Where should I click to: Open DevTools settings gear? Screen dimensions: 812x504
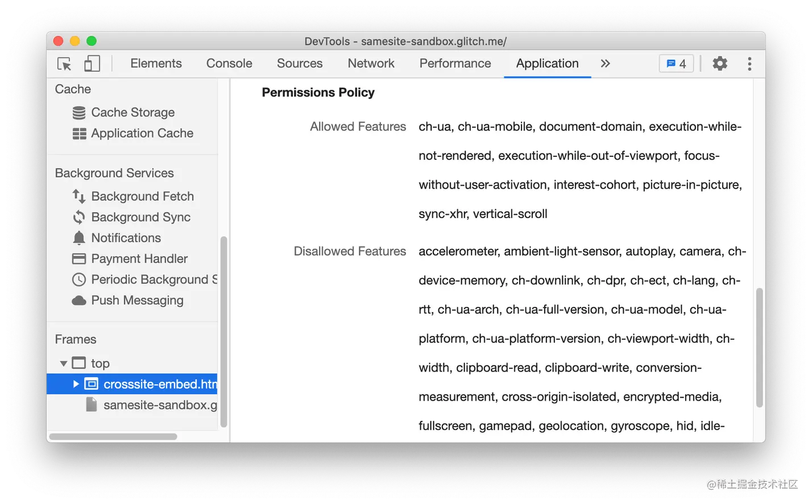point(720,64)
